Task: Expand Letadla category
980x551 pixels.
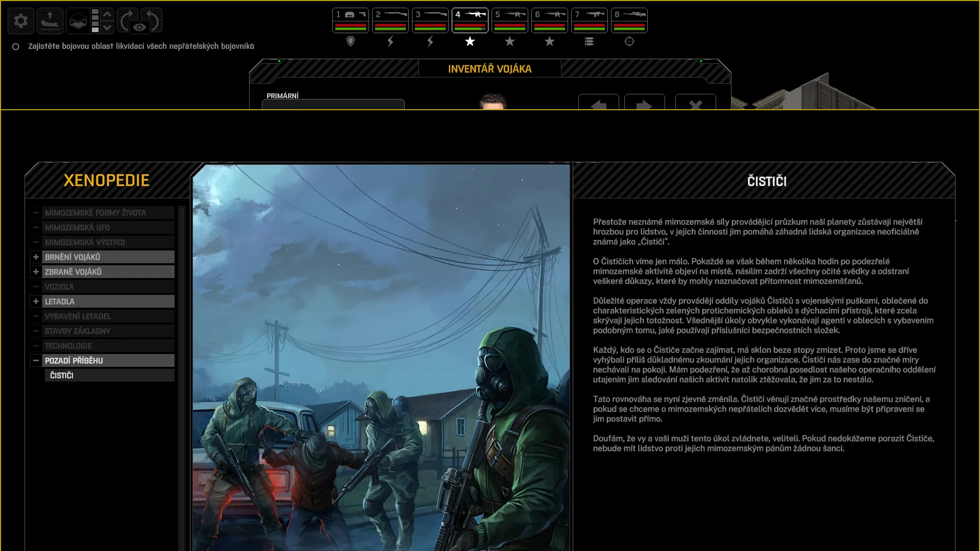Action: pyautogui.click(x=36, y=302)
